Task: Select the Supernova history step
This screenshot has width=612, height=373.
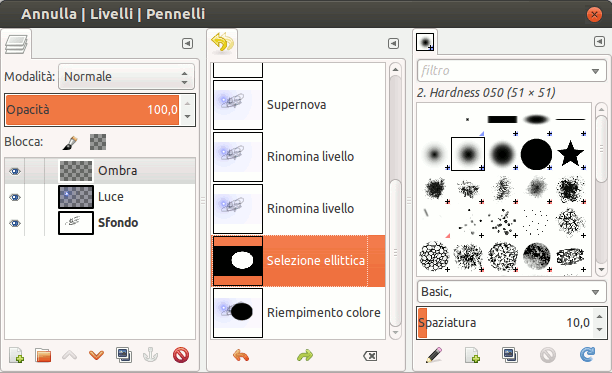Action: coord(298,105)
